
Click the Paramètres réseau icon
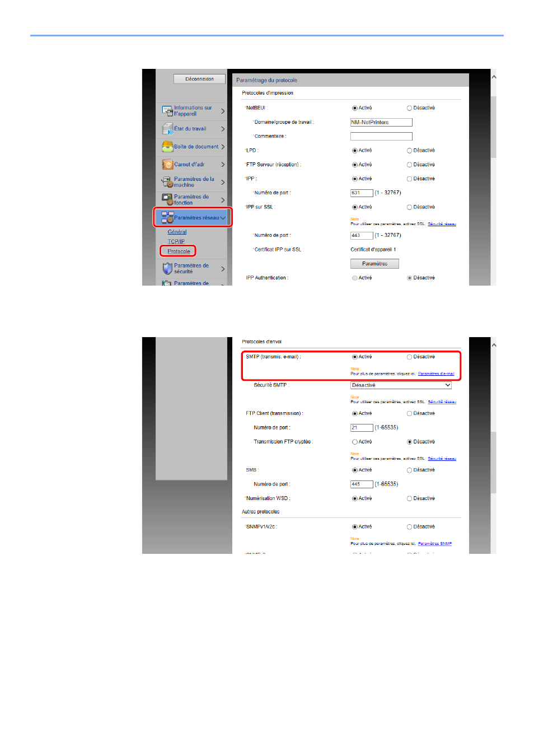167,217
